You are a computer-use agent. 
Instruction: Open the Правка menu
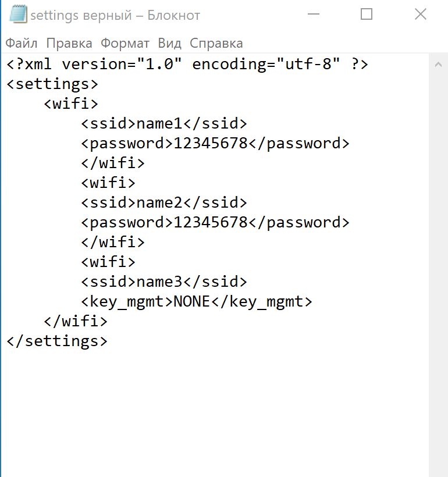coord(69,43)
